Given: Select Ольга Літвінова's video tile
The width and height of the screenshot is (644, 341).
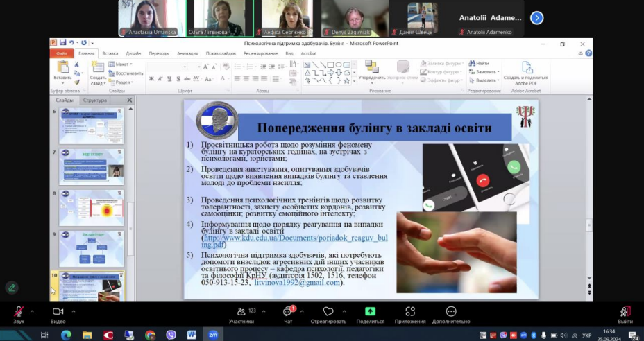Looking at the screenshot, I should (x=220, y=19).
